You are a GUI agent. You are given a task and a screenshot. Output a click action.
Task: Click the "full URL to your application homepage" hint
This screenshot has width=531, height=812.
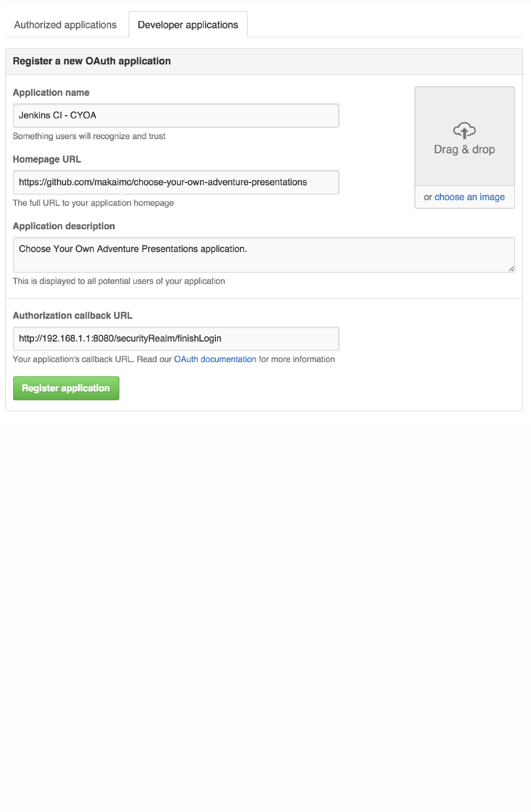[x=93, y=203]
